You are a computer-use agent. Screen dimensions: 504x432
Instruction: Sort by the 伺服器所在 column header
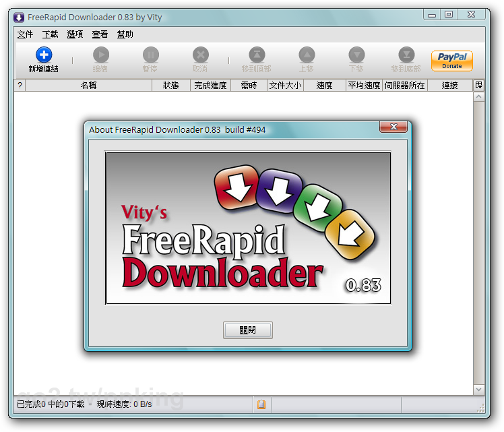[405, 86]
